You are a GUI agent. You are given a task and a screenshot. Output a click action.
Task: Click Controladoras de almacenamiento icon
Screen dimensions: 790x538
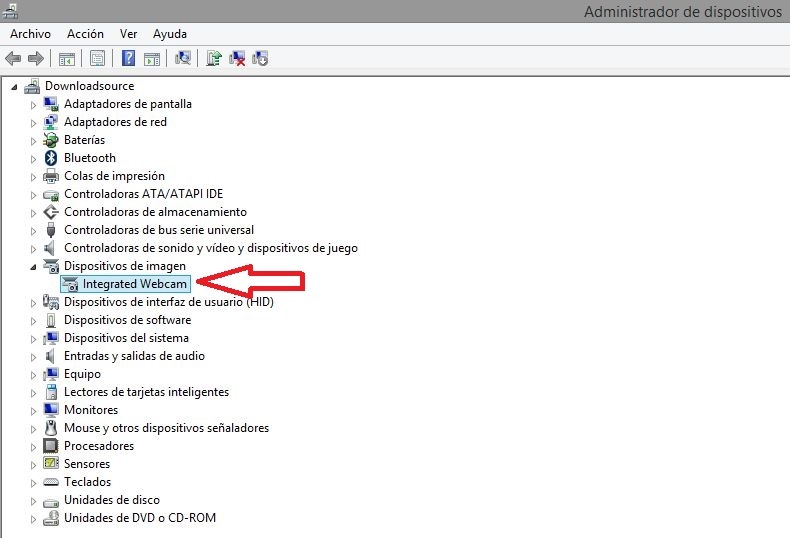click(50, 212)
